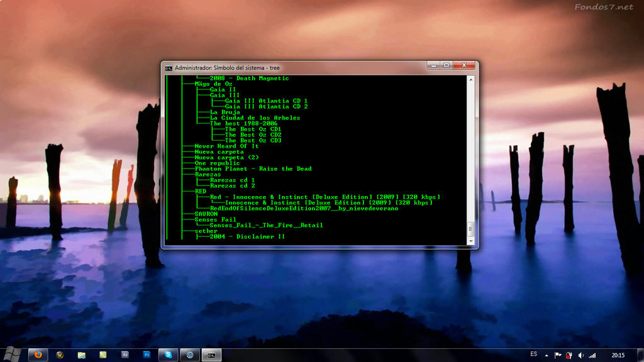The image size is (644, 362).
Task: Show hidden system tray icons
Action: point(547,355)
